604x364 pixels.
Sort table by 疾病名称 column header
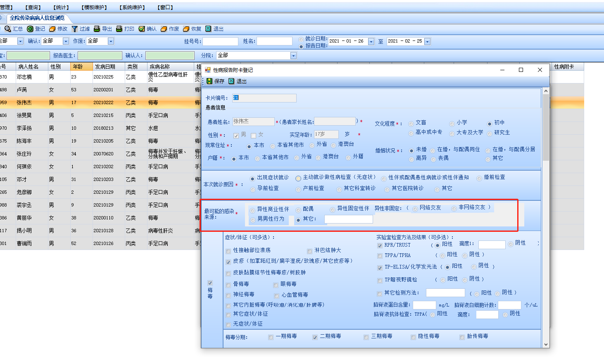(171, 67)
